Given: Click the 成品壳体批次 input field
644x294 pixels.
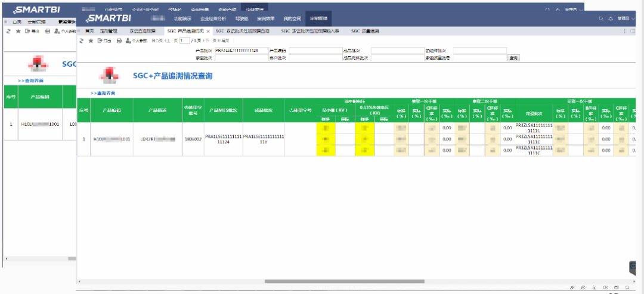Looking at the screenshot, I should tap(398, 58).
